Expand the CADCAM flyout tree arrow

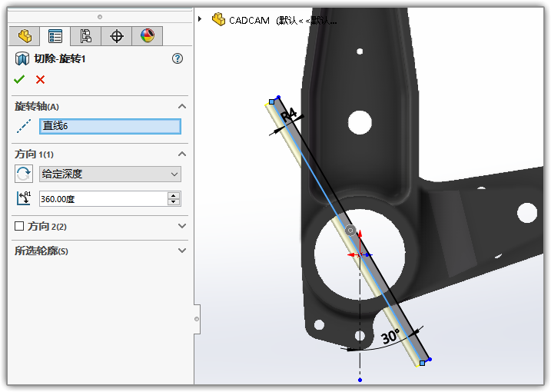(200, 19)
